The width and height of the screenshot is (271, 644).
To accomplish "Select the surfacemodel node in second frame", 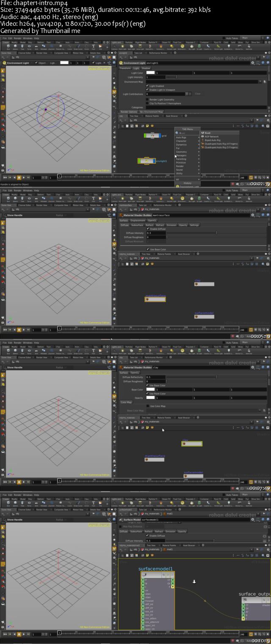I will coord(204,317).
